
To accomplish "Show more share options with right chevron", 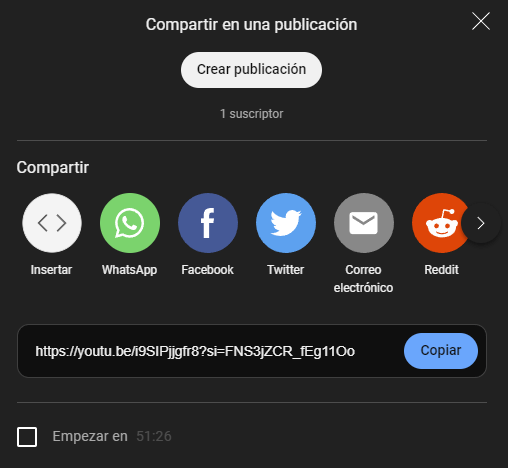I will 481,223.
